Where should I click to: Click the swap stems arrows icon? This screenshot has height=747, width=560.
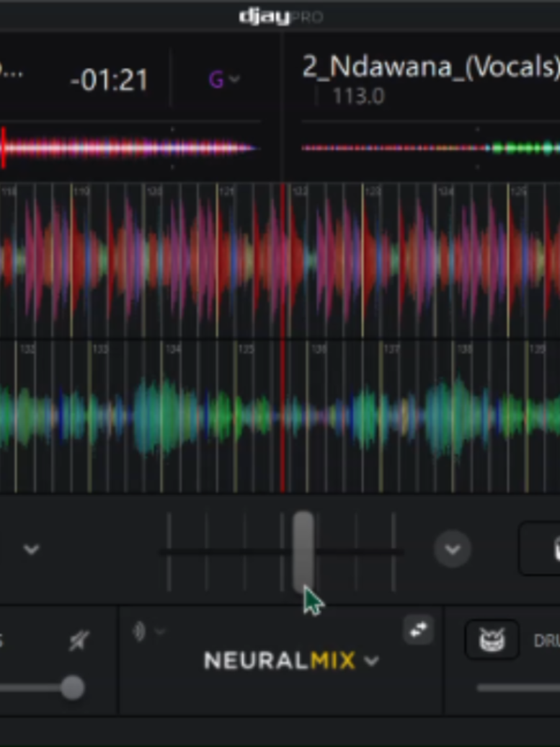[x=418, y=629]
